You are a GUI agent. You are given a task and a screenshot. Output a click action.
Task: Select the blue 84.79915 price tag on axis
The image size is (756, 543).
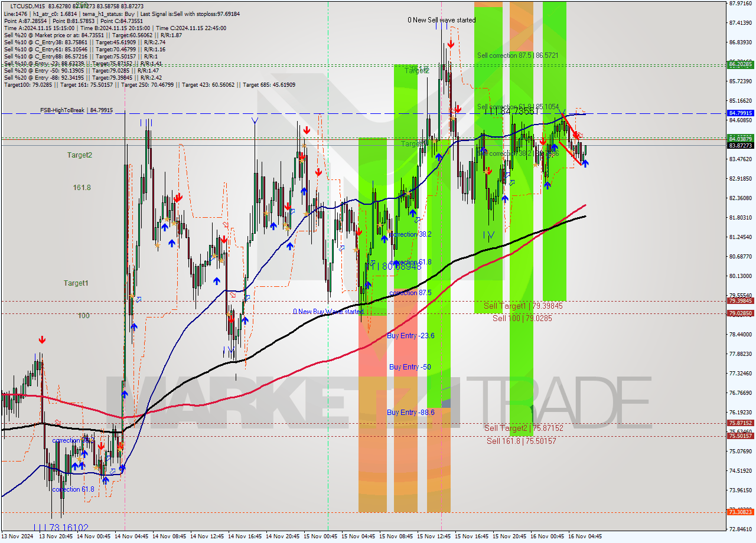coord(740,113)
